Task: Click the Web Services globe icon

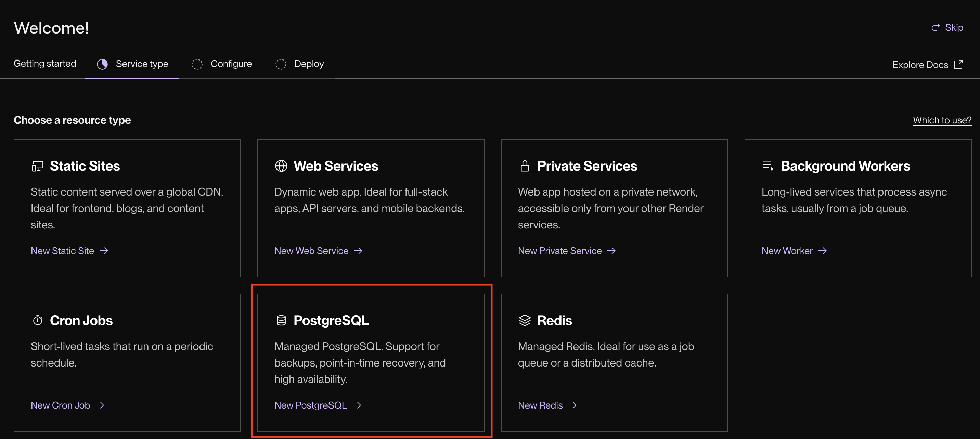Action: (x=281, y=166)
